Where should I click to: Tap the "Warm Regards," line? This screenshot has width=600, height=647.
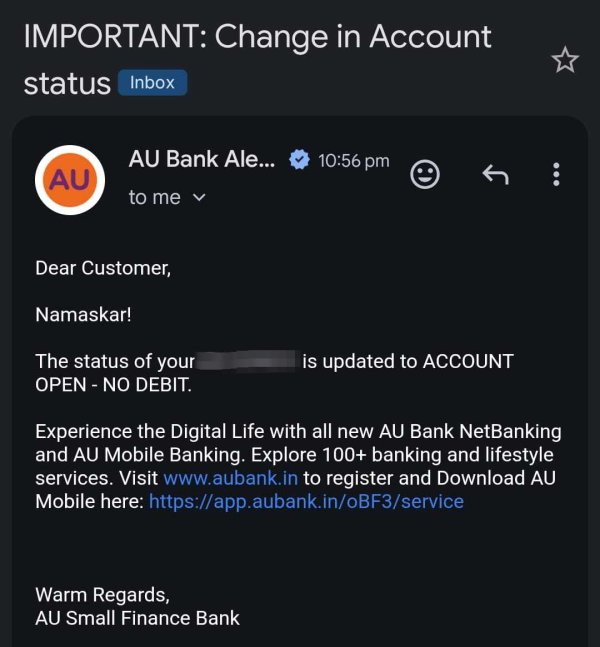[103, 594]
